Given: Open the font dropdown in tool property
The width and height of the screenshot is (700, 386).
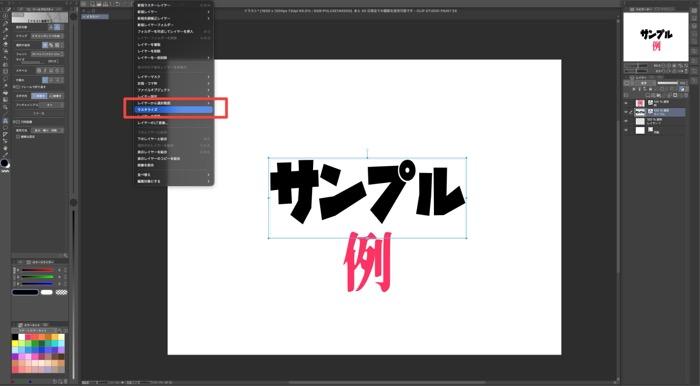Looking at the screenshot, I should (46, 54).
